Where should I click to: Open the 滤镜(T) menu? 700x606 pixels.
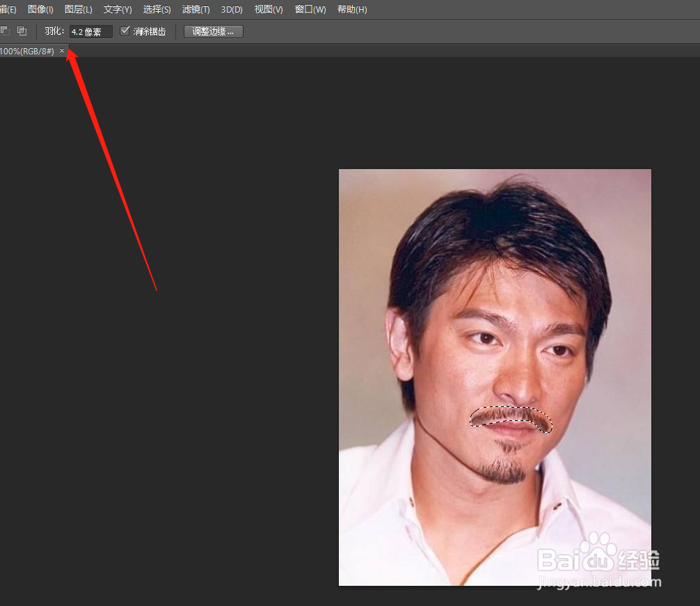tap(196, 9)
